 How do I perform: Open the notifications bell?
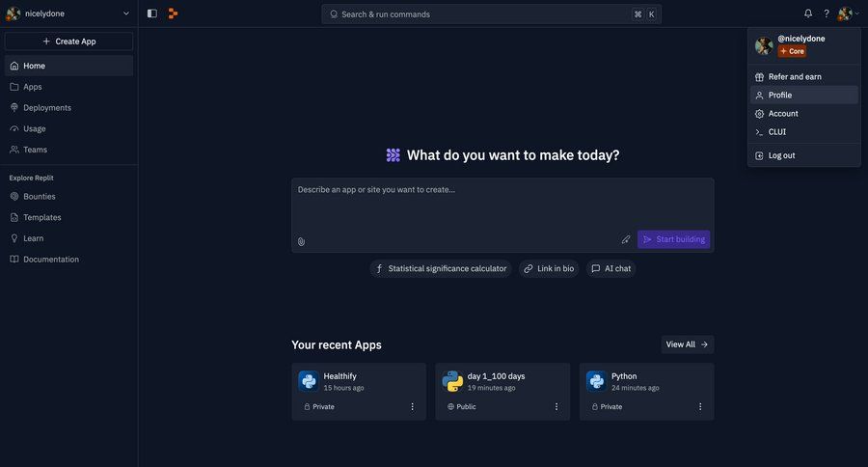click(808, 14)
